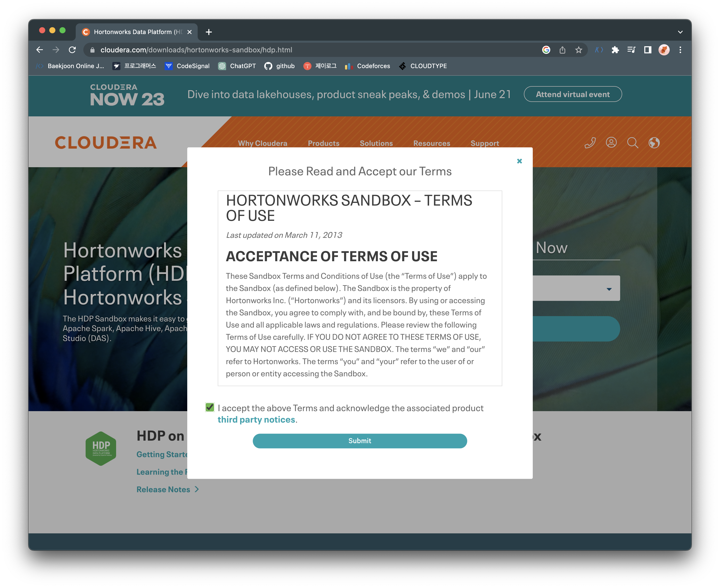Open a new browser tab
This screenshot has width=720, height=588.
pyautogui.click(x=209, y=32)
